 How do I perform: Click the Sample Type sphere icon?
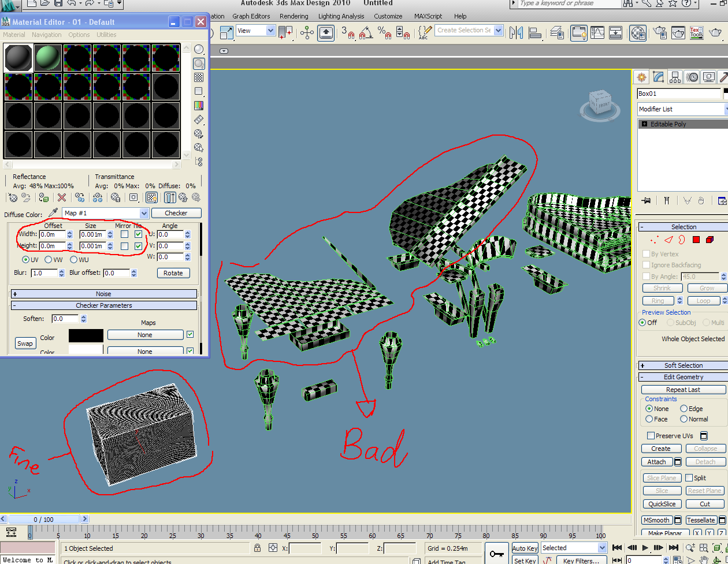tap(199, 50)
